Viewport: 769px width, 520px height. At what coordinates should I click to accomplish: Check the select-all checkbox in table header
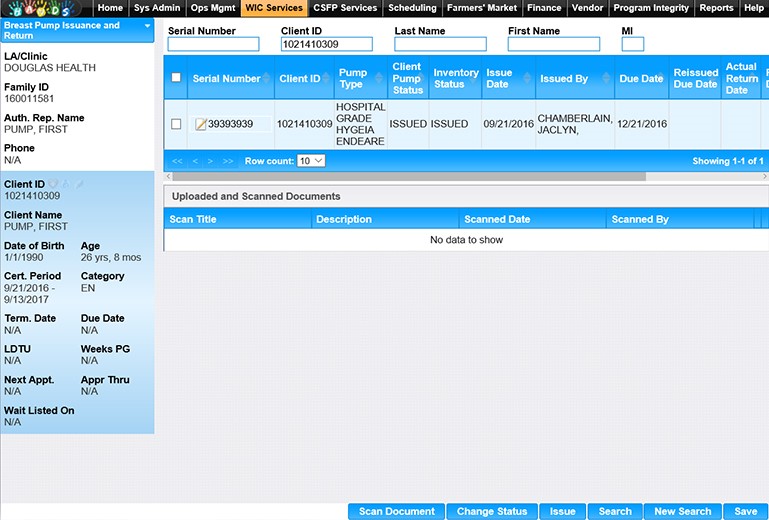click(x=177, y=78)
